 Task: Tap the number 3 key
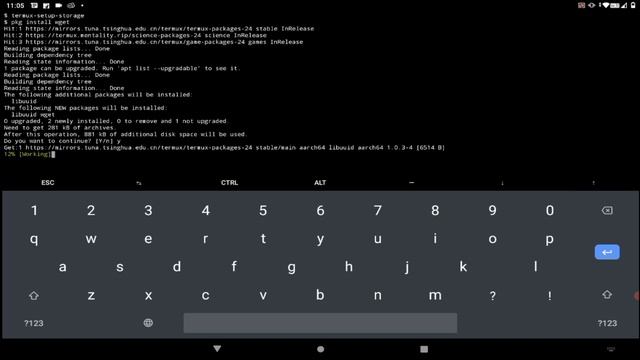(x=148, y=210)
